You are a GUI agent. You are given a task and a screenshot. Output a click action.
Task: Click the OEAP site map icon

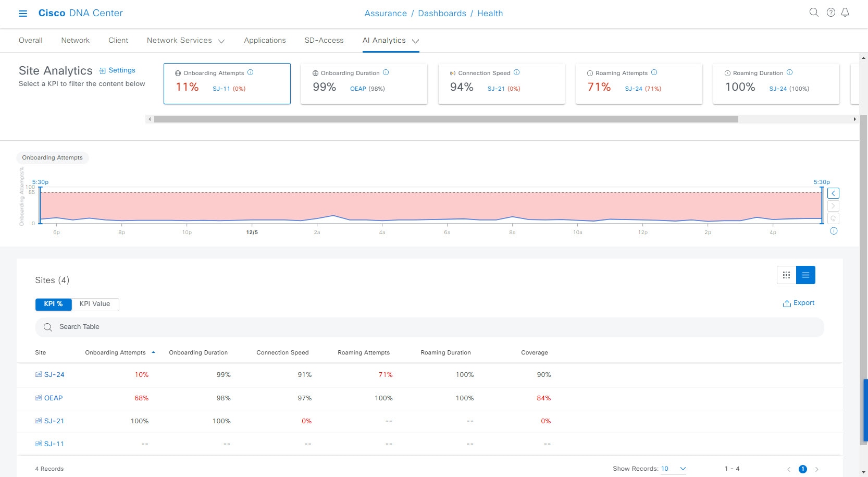pos(39,398)
